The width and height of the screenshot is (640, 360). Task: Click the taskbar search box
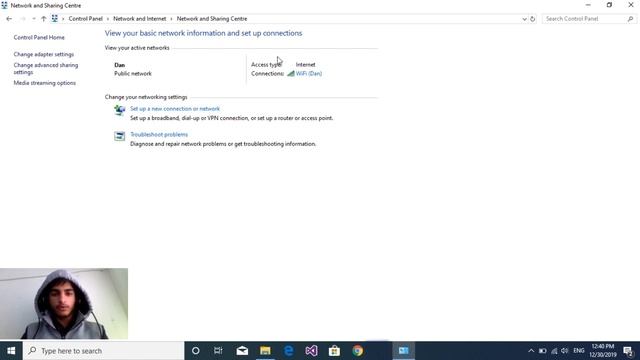(104, 351)
